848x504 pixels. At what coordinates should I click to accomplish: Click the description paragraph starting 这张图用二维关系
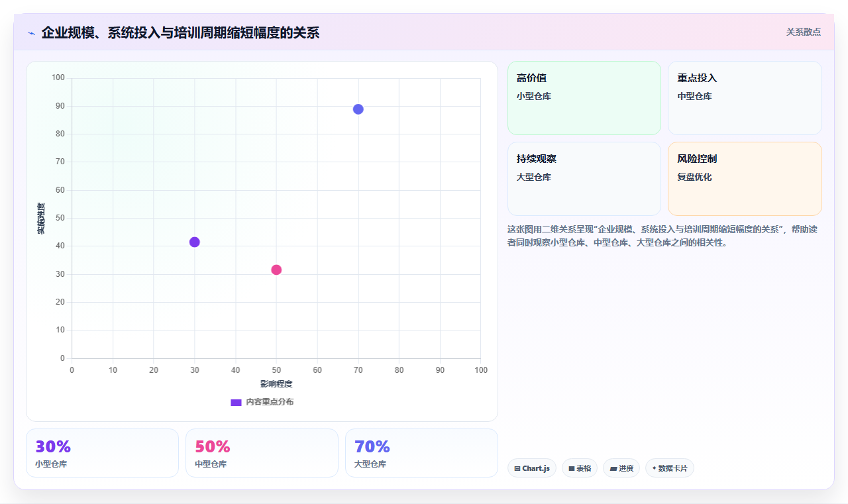[664, 236]
